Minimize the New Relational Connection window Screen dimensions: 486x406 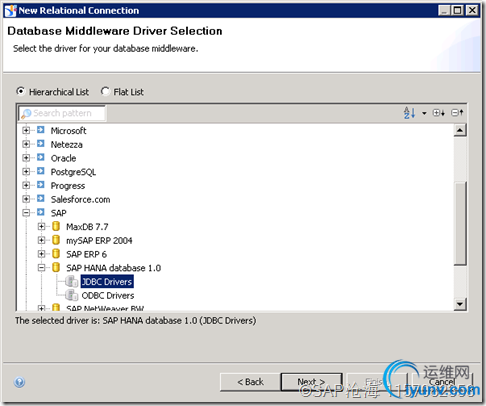[x=444, y=10]
